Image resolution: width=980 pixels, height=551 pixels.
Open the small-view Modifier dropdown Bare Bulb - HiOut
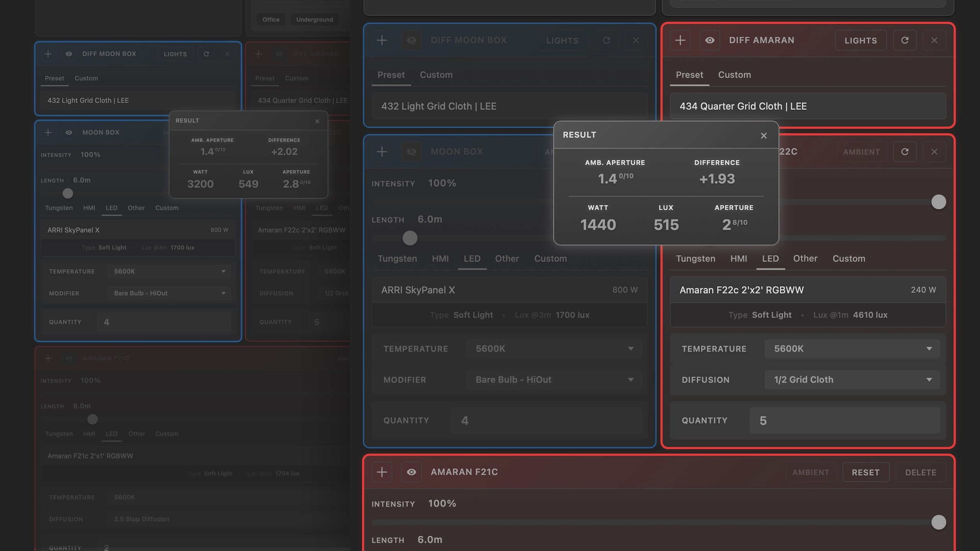coord(169,293)
